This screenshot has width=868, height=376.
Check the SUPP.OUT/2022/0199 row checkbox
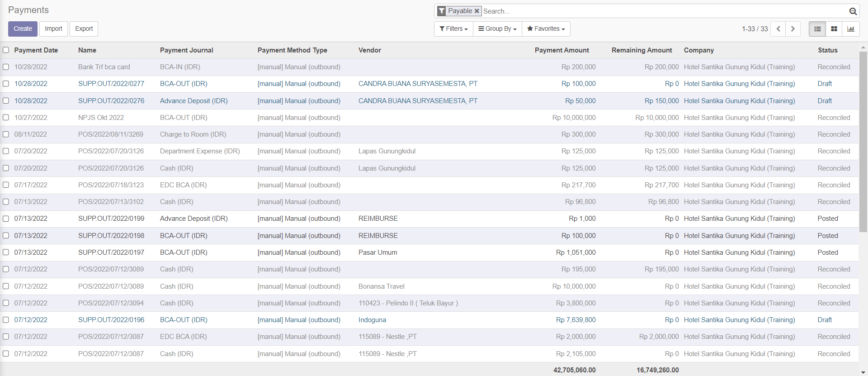tap(6, 219)
